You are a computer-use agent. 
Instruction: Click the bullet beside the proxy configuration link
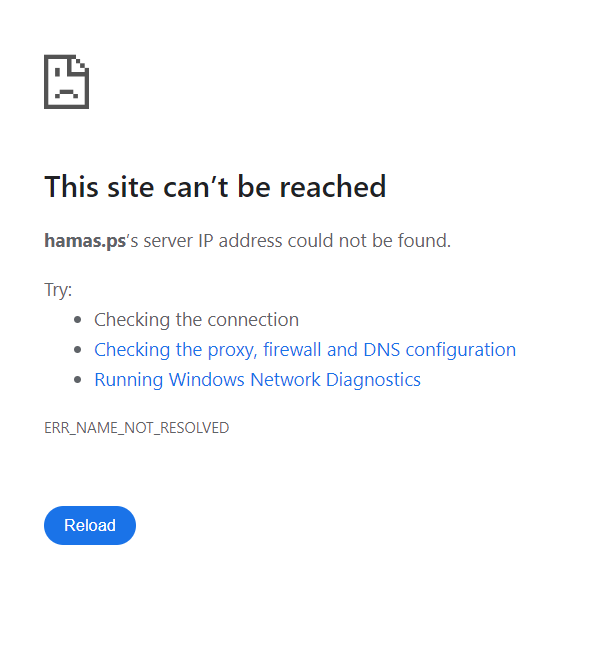tap(77, 350)
